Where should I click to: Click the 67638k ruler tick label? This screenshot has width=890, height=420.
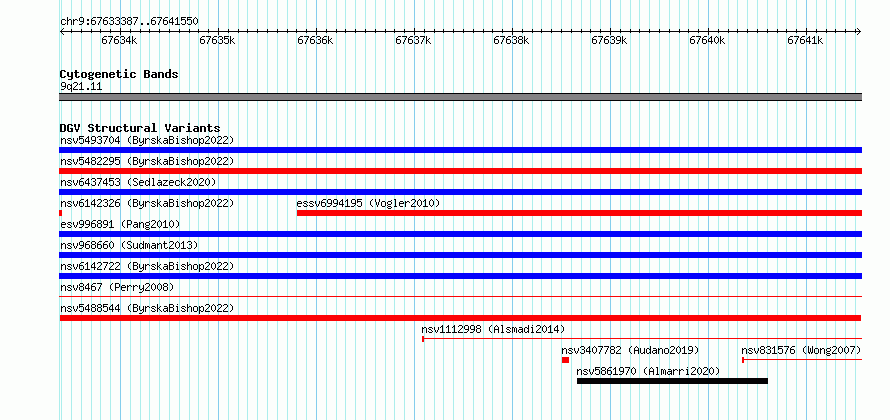coord(511,41)
